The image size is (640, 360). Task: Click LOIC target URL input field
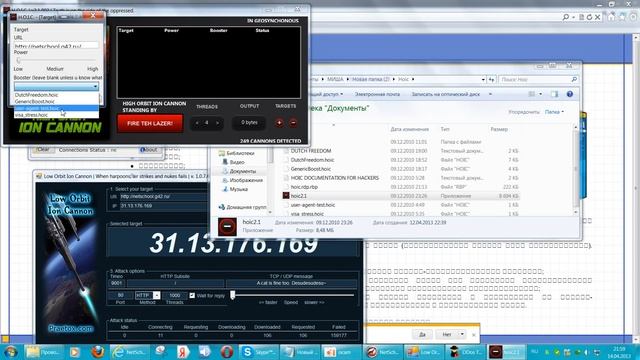(x=163, y=196)
